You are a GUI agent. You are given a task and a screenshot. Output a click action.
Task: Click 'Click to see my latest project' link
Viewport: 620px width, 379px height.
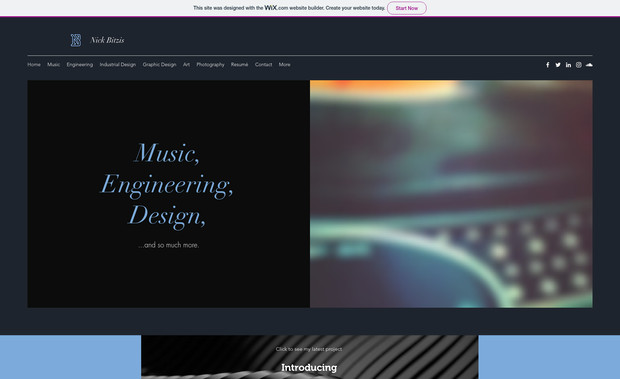tap(309, 349)
